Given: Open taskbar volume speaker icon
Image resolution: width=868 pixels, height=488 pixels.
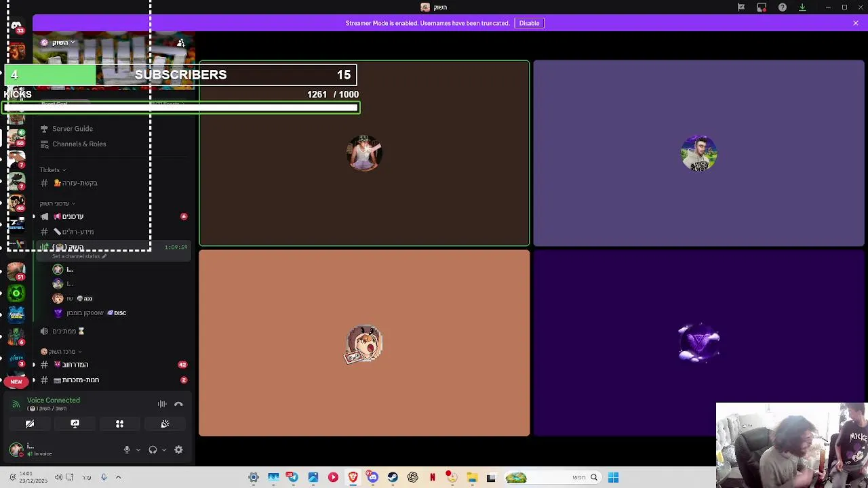Looking at the screenshot, I should [58, 477].
